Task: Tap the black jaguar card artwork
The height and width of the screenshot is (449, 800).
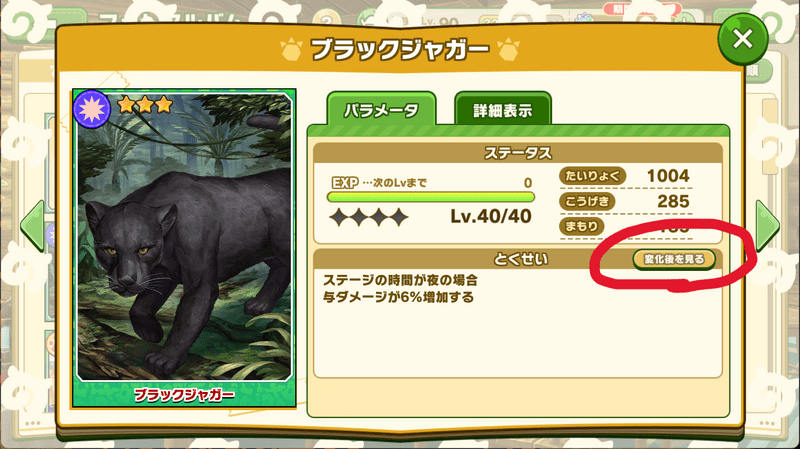Action: pyautogui.click(x=184, y=237)
